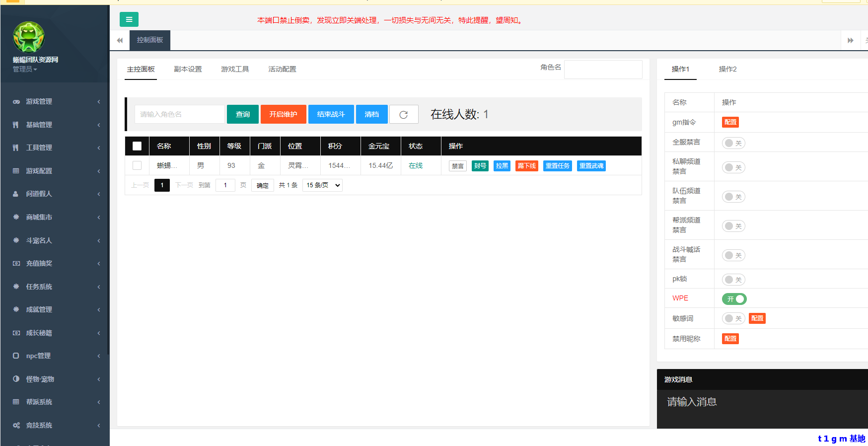The image size is (868, 446).
Task: Click the 游戏管理 gamepad icon in sidebar
Action: (16, 101)
